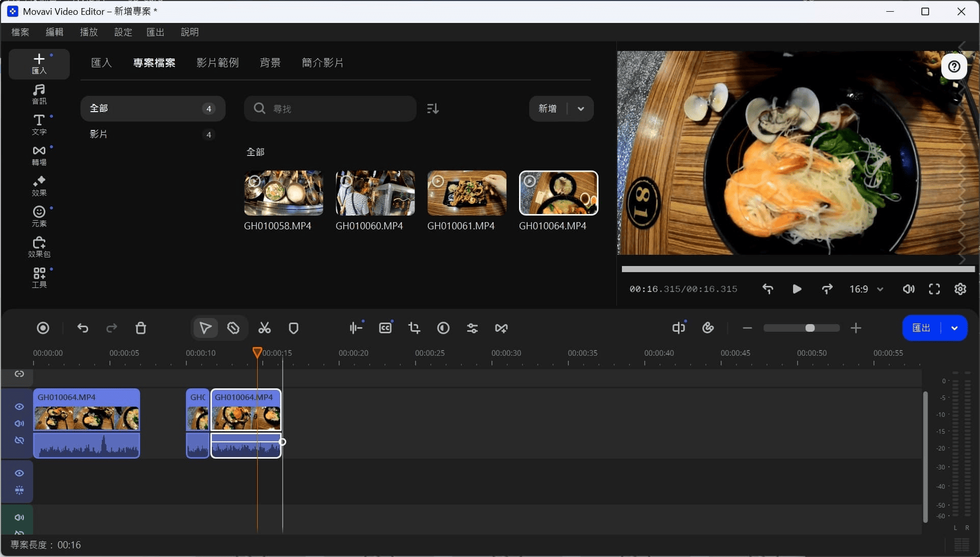Click the timeline zoom slider handle
980x557 pixels.
[x=810, y=328]
